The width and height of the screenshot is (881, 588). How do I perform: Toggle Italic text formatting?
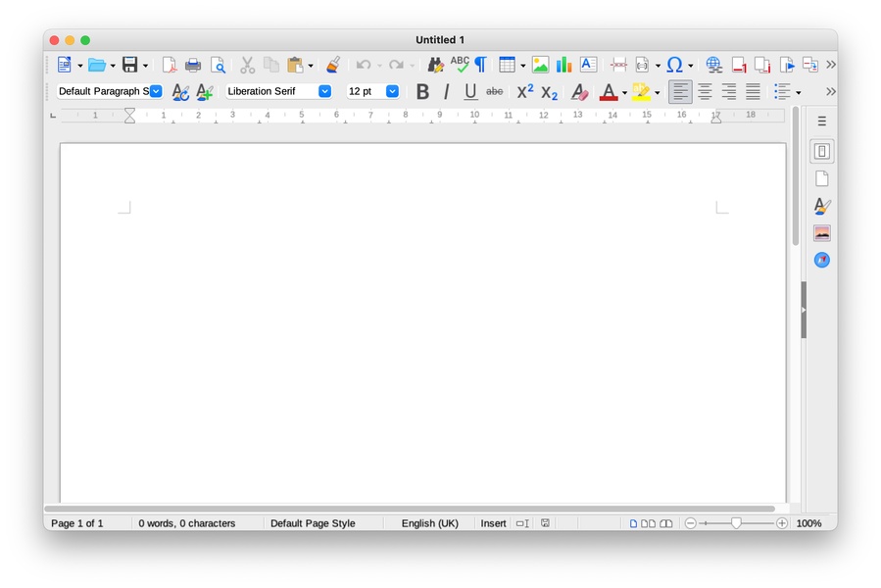tap(447, 92)
